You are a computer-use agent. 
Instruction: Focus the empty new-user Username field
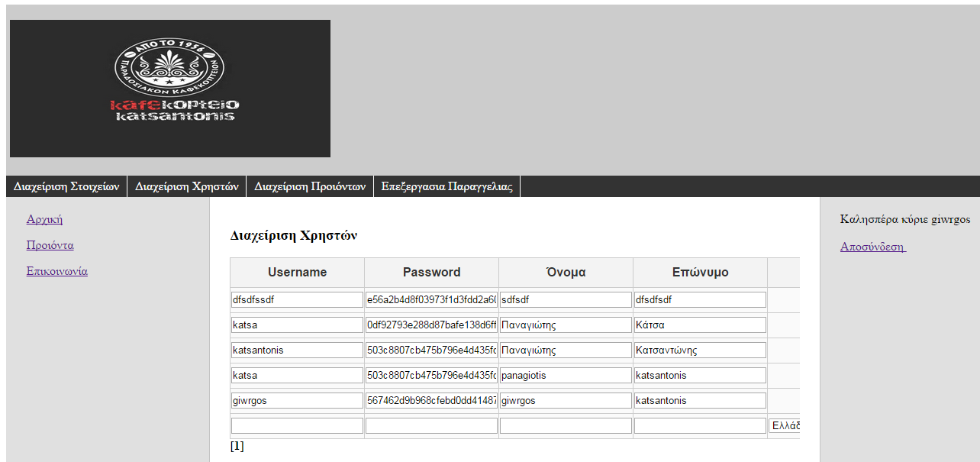(297, 426)
